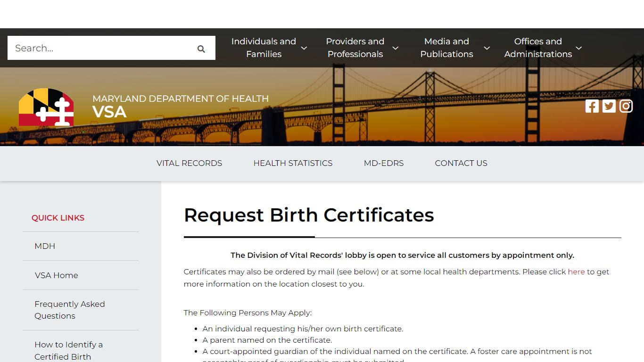Click the Request Birth Certificates heading
Screen dimensions: 644x362
pyautogui.click(x=309, y=215)
